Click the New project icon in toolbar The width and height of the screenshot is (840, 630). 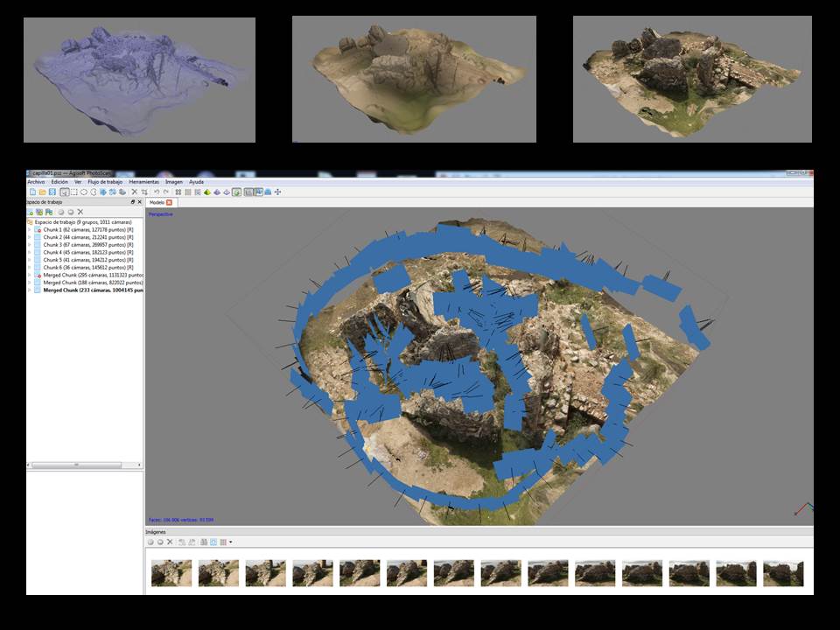[x=31, y=192]
